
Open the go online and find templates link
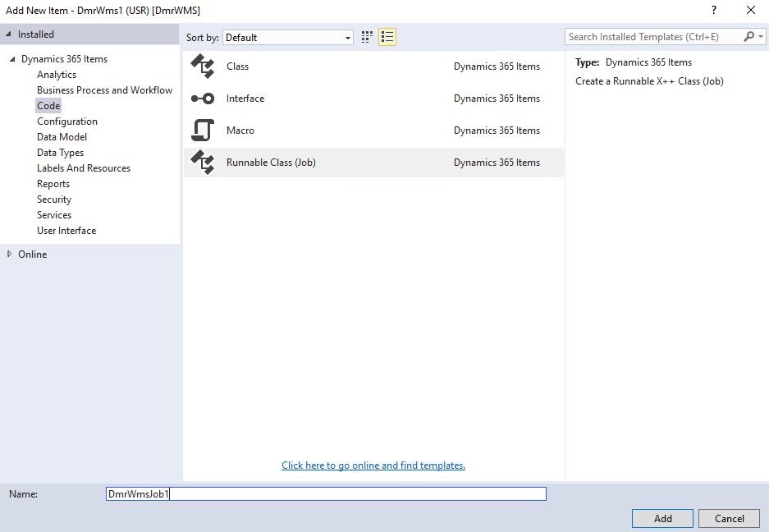(x=373, y=465)
